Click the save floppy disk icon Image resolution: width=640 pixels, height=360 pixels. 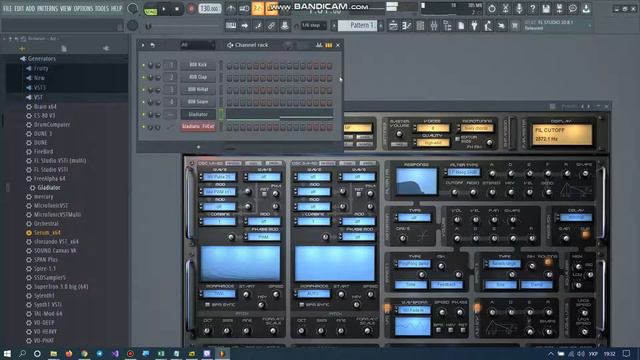(546, 9)
